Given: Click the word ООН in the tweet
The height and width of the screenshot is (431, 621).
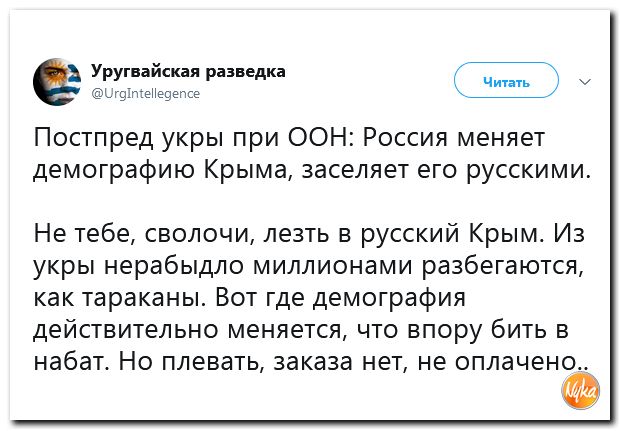Looking at the screenshot, I should click(321, 138).
